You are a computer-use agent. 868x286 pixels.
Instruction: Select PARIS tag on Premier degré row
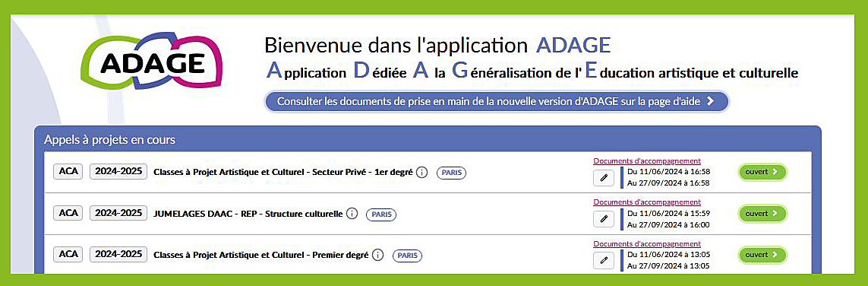[x=408, y=256]
